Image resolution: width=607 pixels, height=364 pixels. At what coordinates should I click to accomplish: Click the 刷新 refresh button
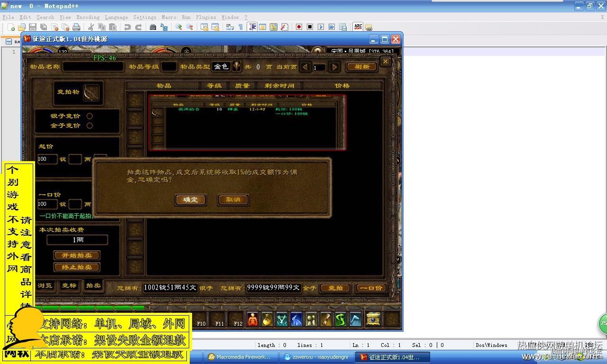pos(362,67)
